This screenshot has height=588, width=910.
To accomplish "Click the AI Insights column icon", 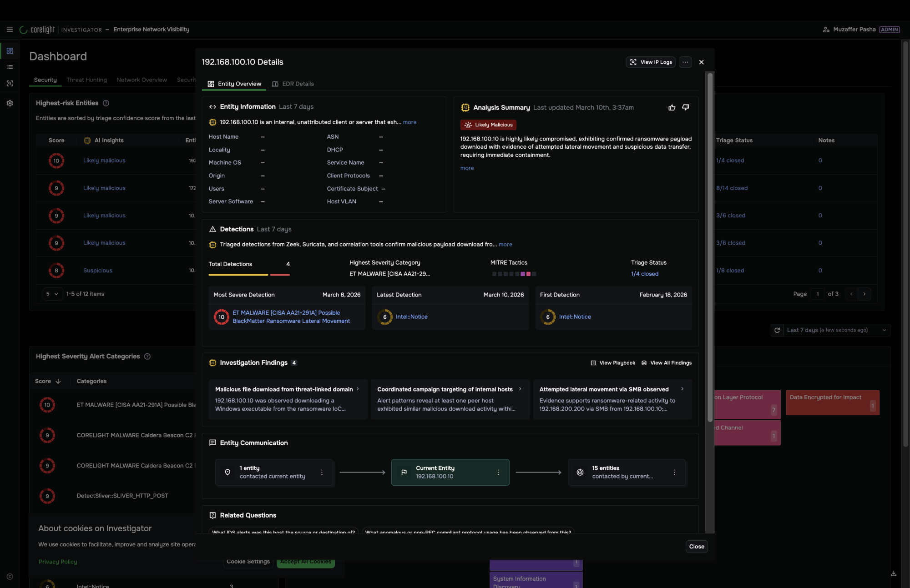I will 87,141.
